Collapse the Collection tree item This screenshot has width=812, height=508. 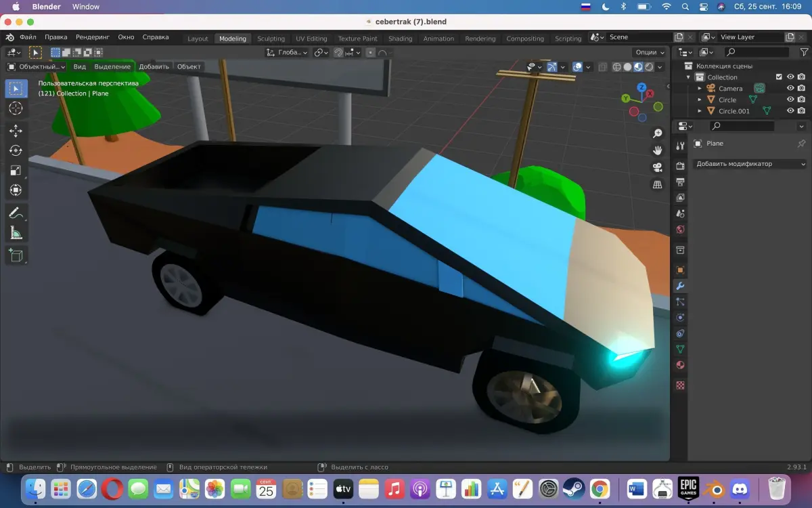(689, 77)
